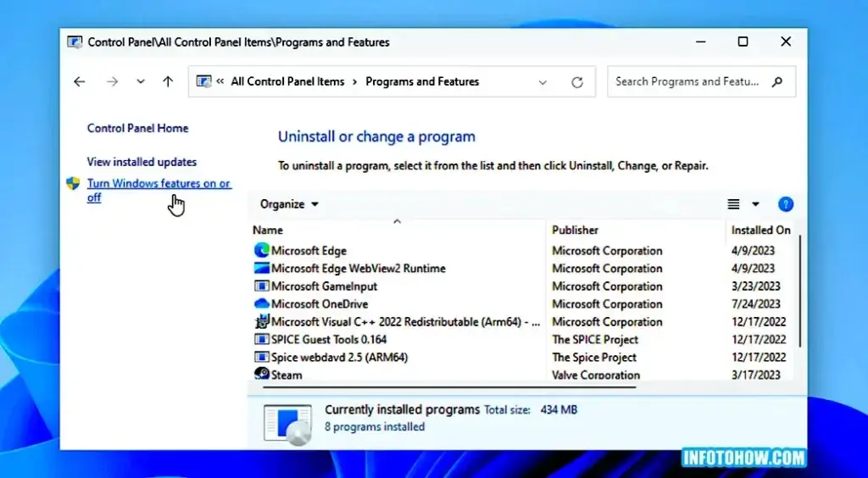Click the search magnifier icon
The height and width of the screenshot is (478, 868).
777,82
